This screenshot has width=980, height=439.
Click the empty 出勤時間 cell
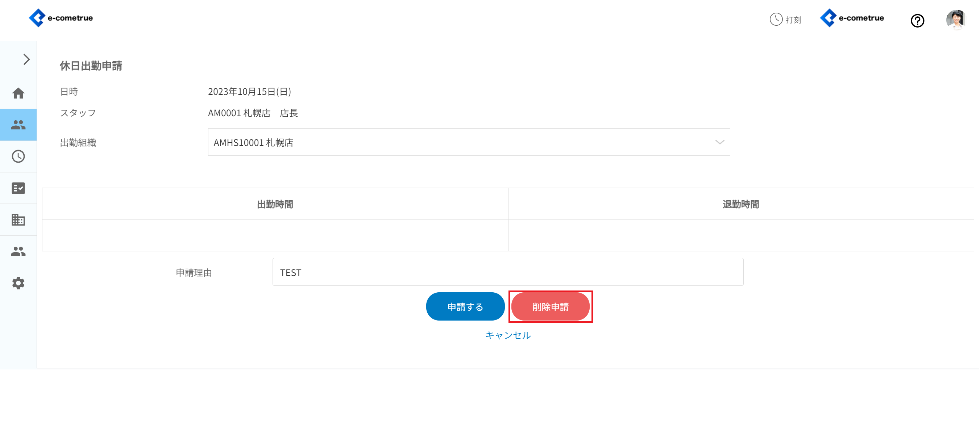click(275, 235)
